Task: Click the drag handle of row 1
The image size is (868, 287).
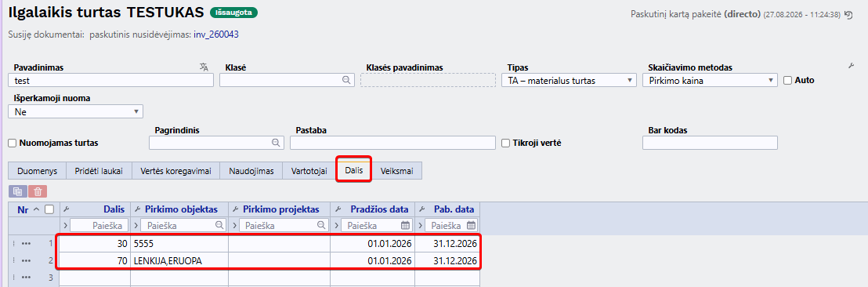Action: pos(14,244)
